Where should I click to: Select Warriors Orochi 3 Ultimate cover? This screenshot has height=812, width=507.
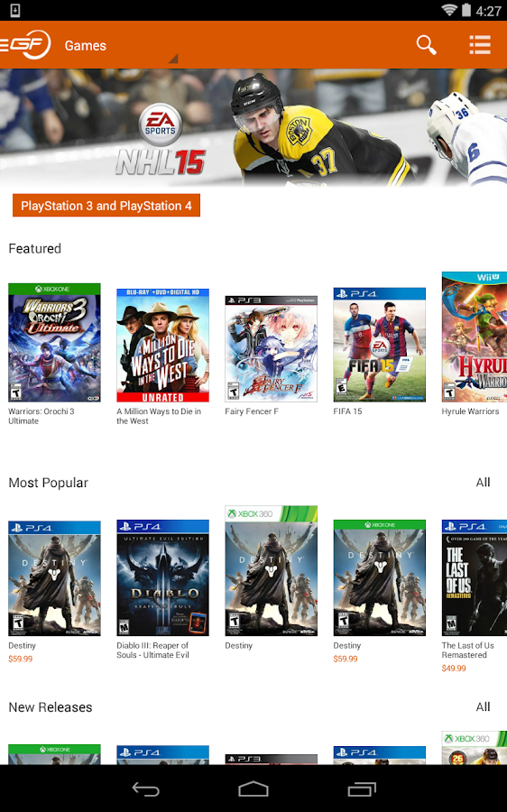pyautogui.click(x=54, y=342)
